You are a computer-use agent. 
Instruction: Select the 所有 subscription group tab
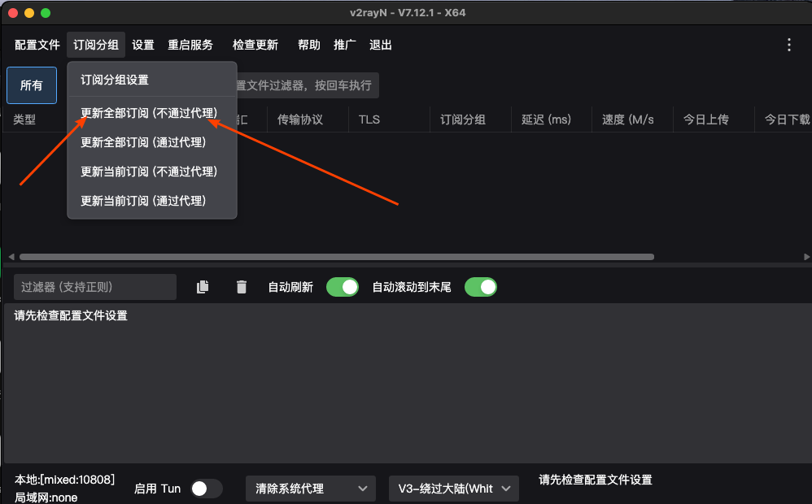tap(32, 85)
